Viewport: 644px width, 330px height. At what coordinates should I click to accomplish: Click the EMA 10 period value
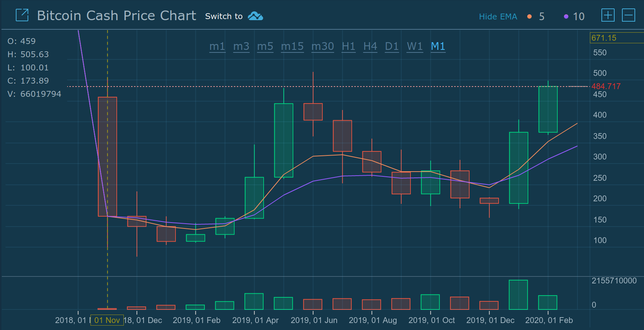tap(579, 16)
